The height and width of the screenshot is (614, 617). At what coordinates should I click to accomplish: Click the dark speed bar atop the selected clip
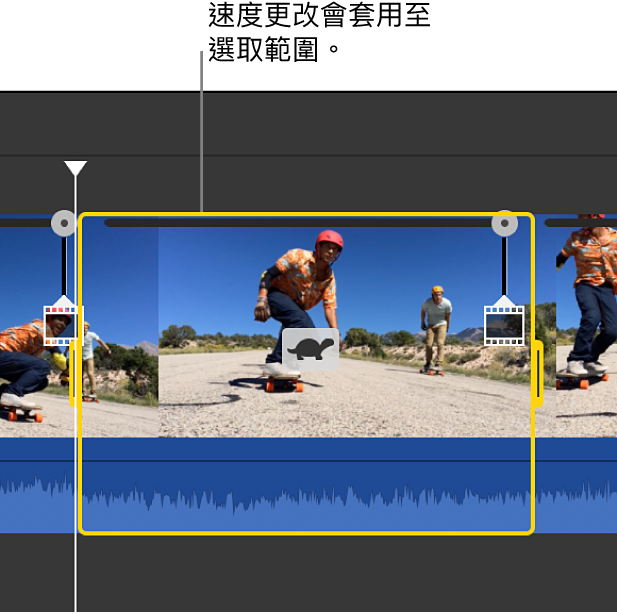pyautogui.click(x=300, y=223)
